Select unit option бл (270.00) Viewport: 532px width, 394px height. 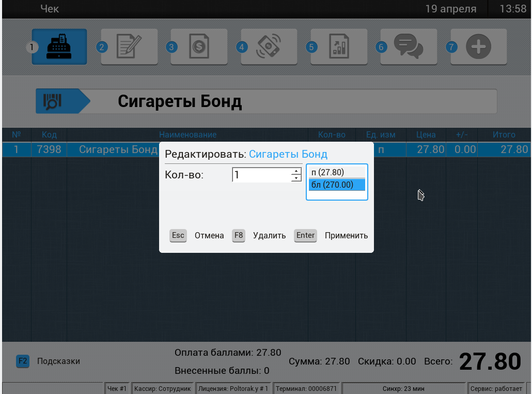click(337, 185)
